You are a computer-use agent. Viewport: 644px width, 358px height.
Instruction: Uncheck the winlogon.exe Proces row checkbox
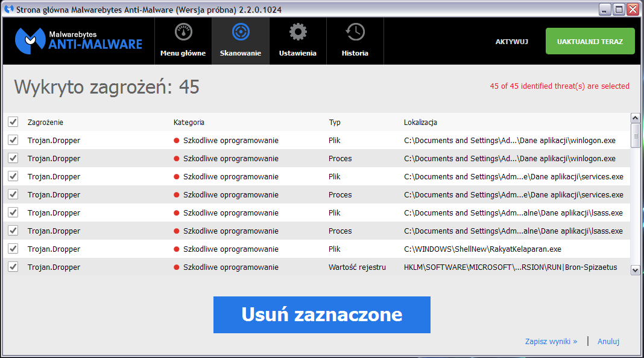pos(13,158)
